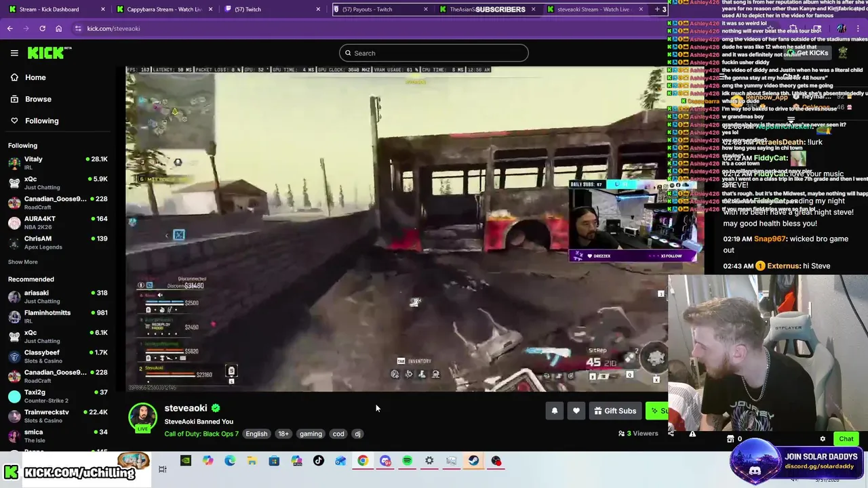Viewport: 868px width, 488px height.
Task: Open Flaminhotmitts channel from Recommended
Action: 58,317
